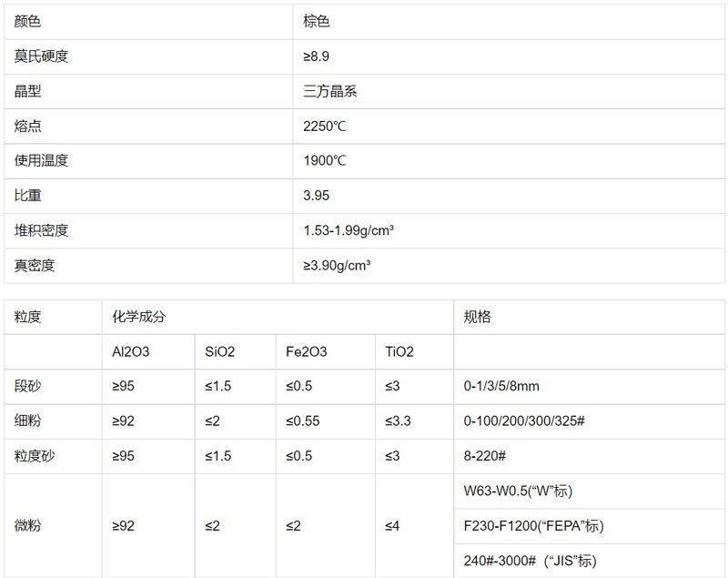Click the 8-220# specification cell
The image size is (728, 578).
486,456
